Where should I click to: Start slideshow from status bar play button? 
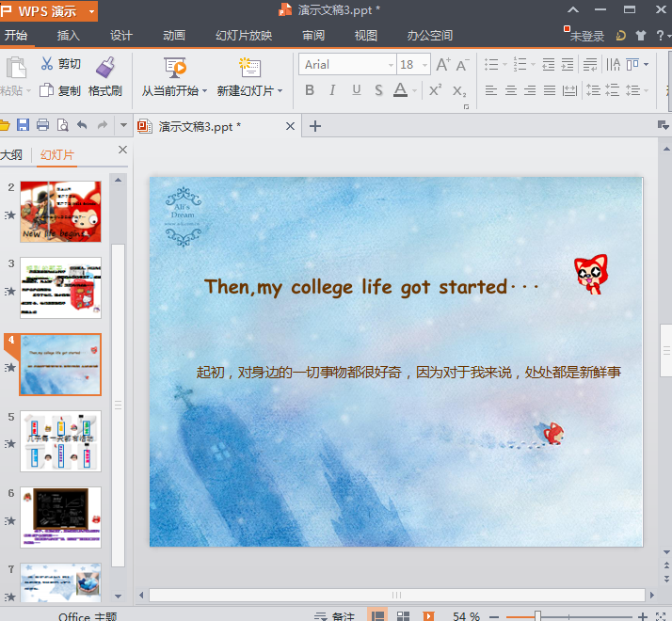428,616
